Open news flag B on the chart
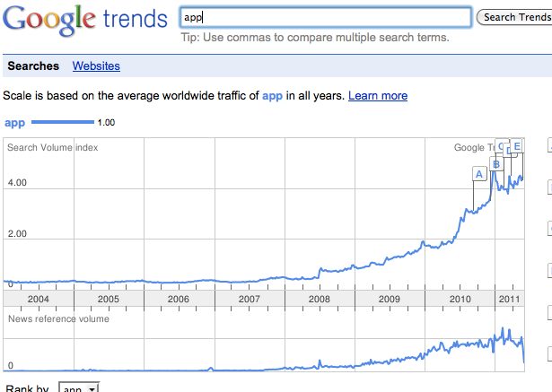 (x=496, y=164)
